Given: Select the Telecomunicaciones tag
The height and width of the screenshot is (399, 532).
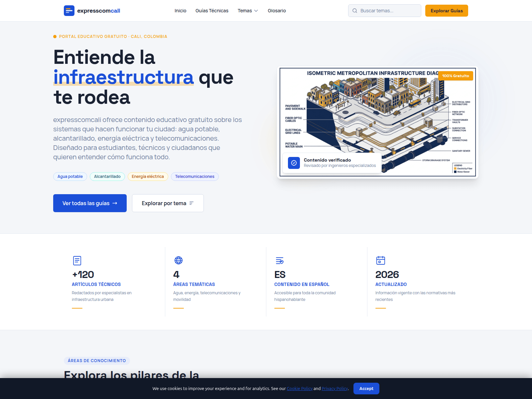Looking at the screenshot, I should click(x=195, y=177).
